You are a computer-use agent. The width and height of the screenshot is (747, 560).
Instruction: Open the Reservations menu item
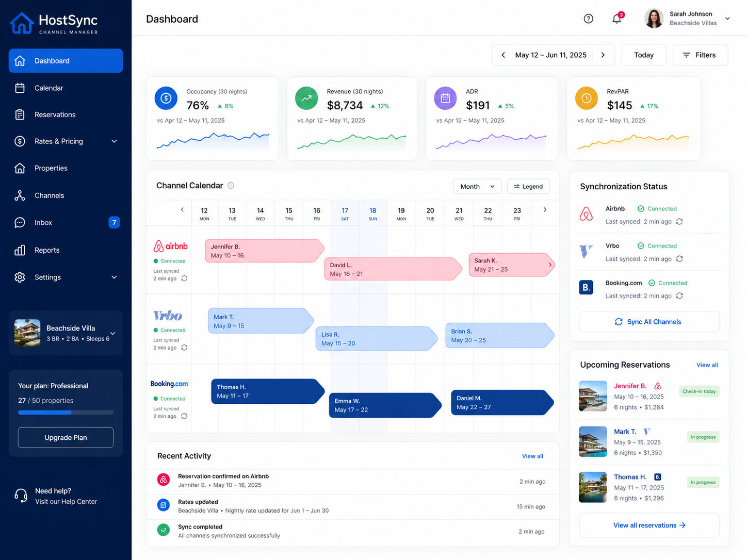click(66, 114)
